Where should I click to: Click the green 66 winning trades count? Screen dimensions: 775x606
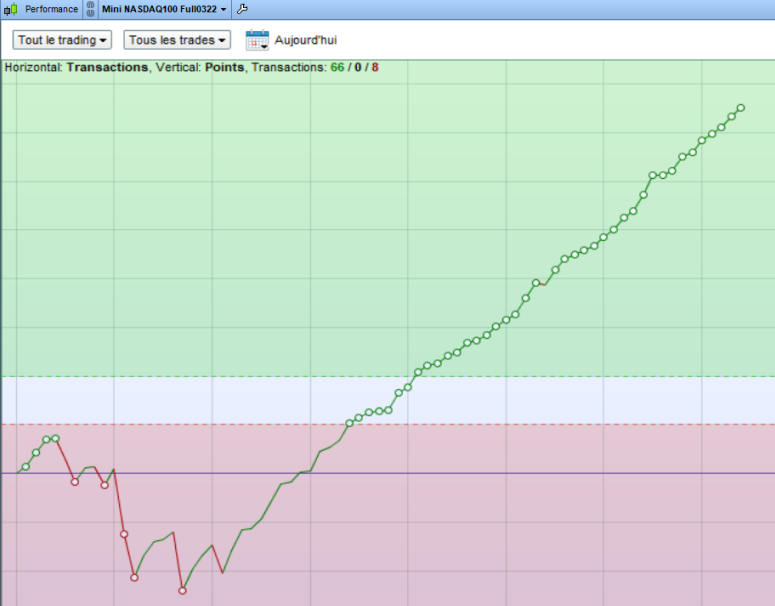[x=338, y=67]
